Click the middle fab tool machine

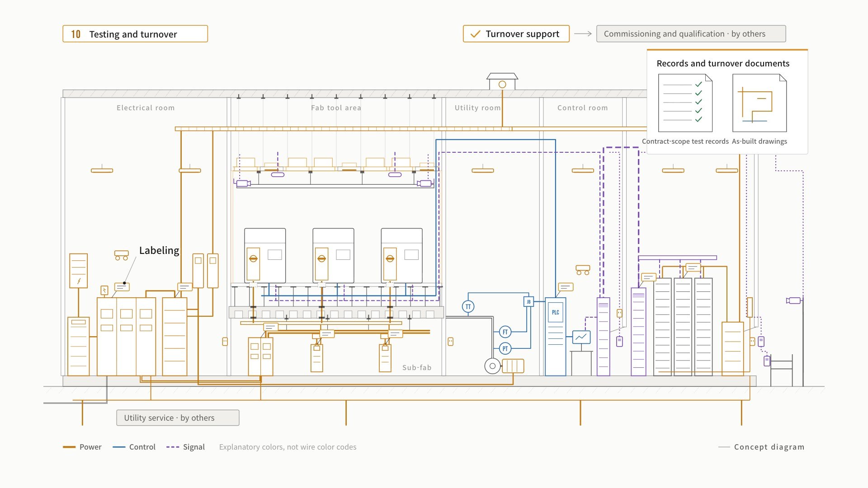pyautogui.click(x=333, y=256)
